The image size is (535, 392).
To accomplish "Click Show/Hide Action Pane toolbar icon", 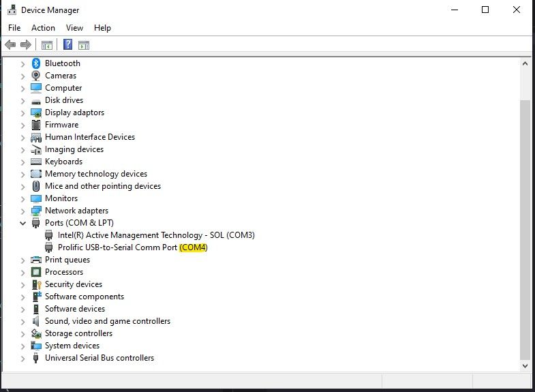I will pyautogui.click(x=84, y=45).
